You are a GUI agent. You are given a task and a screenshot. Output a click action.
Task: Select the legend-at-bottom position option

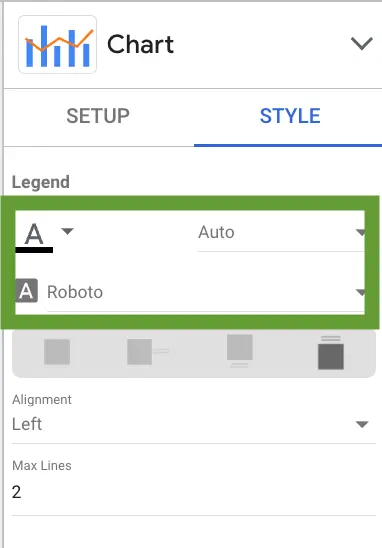[x=240, y=351]
